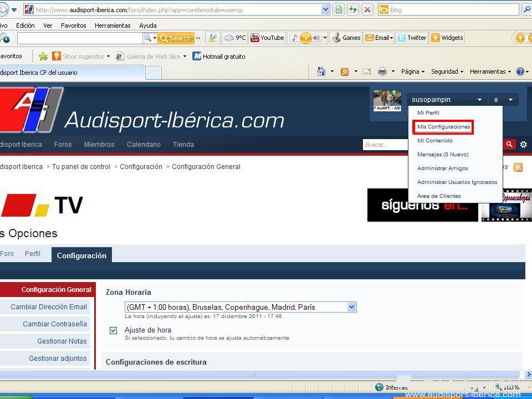
Task: Open the notifications 0 dropdown
Action: [503, 100]
